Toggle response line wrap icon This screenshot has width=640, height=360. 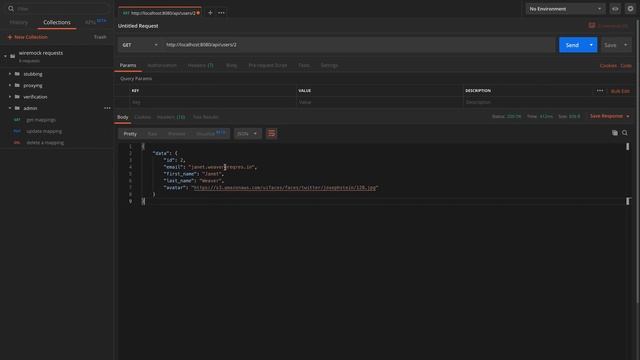(271, 133)
